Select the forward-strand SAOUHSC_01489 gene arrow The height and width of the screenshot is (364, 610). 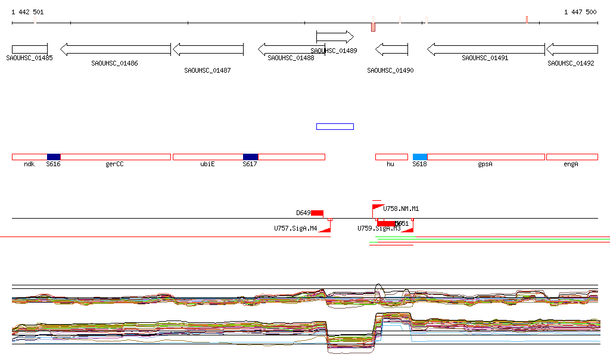coord(335,37)
